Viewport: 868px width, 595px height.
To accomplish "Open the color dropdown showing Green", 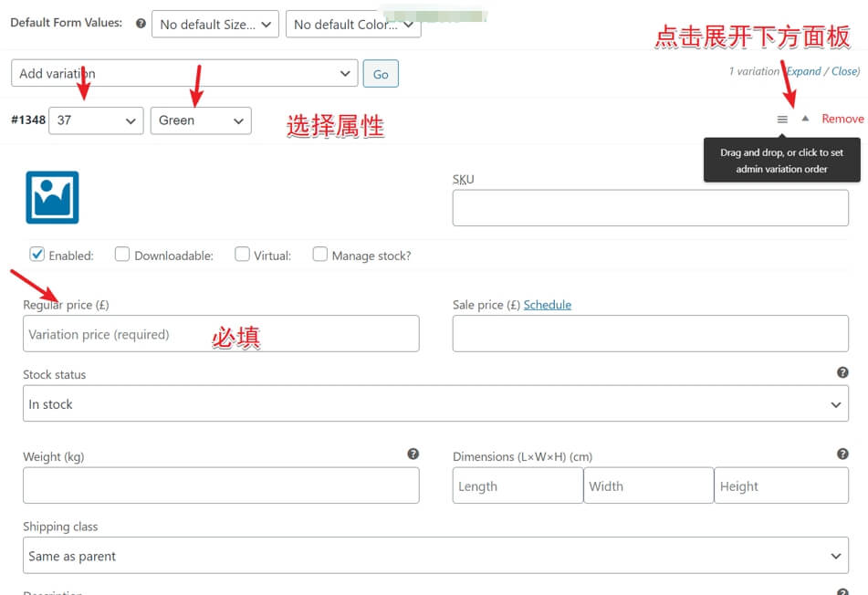I will (x=201, y=120).
